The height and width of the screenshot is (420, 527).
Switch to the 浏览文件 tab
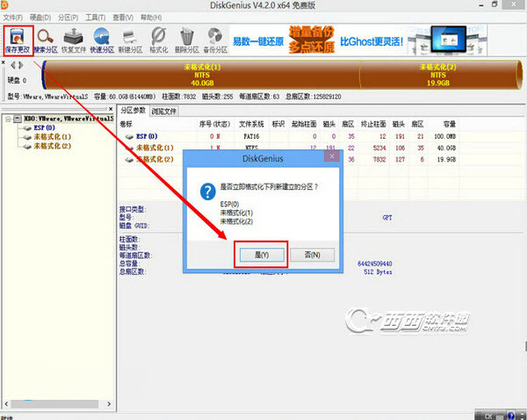(163, 112)
